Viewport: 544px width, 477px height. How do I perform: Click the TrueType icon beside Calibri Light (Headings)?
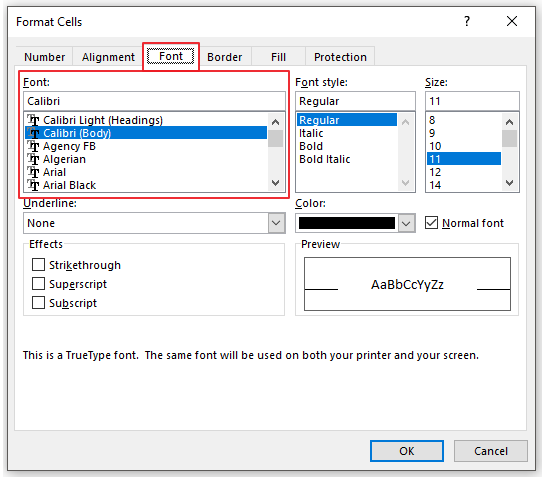pyautogui.click(x=33, y=120)
